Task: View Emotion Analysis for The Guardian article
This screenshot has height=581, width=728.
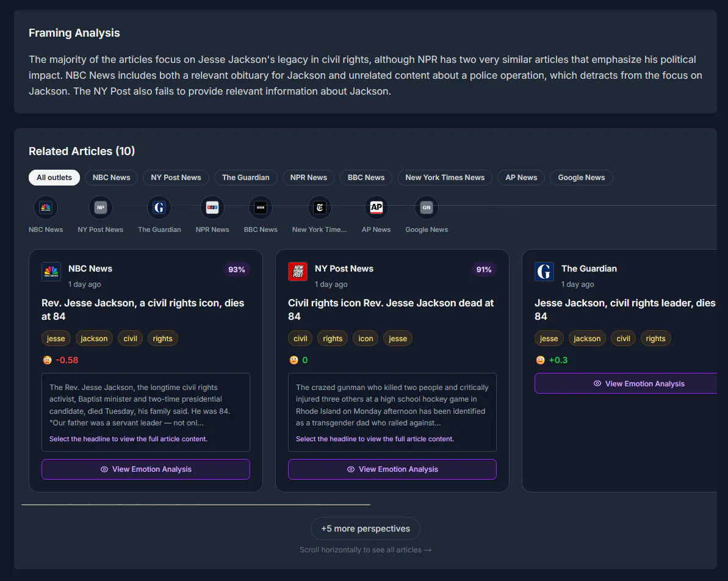Action: (626, 384)
